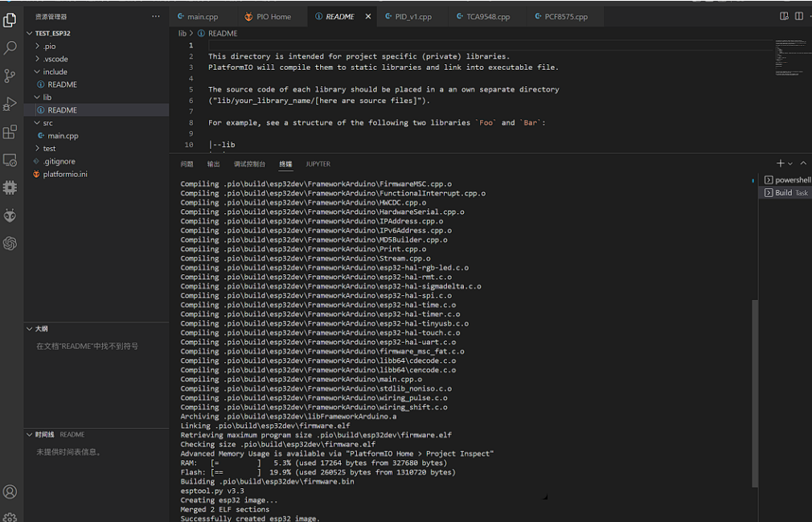Close the README editor tab

click(368, 16)
